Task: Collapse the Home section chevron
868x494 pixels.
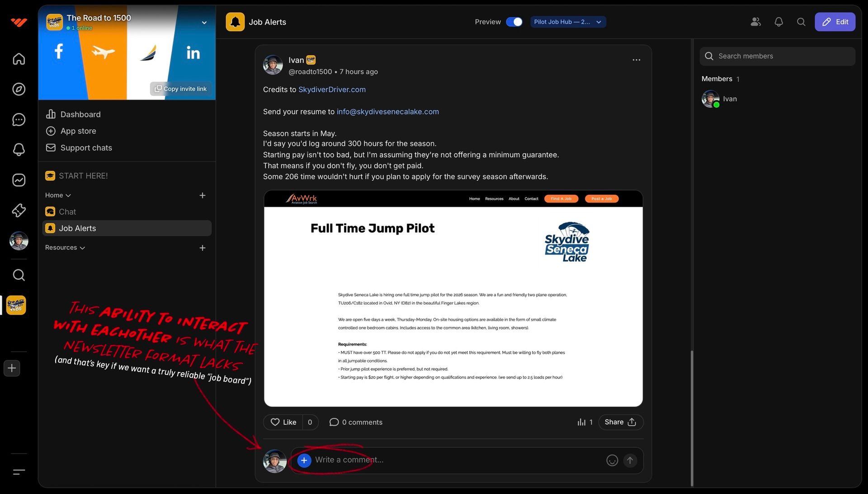Action: coord(68,196)
